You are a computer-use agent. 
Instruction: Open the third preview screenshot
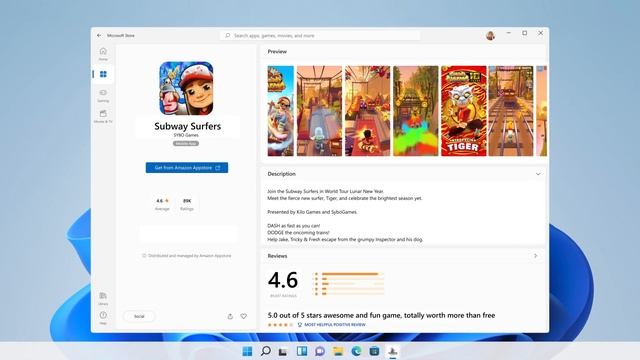click(367, 111)
